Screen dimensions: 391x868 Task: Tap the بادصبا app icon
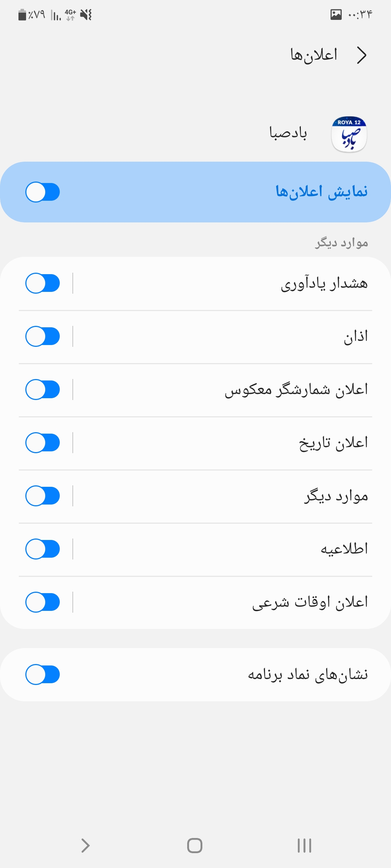click(x=349, y=134)
